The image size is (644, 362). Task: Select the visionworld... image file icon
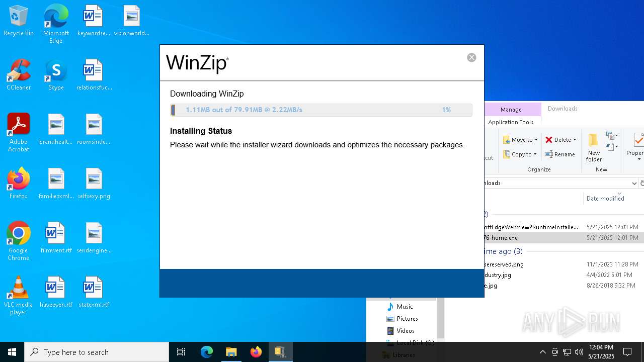click(131, 21)
